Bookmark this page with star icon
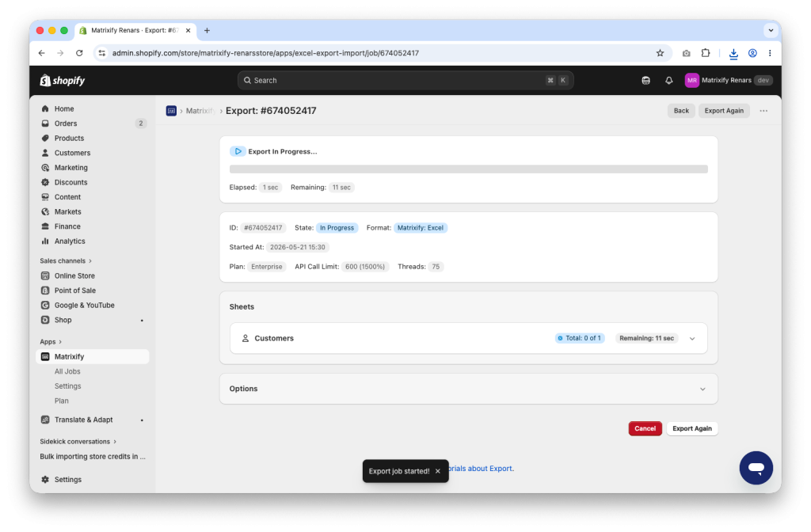 click(660, 53)
